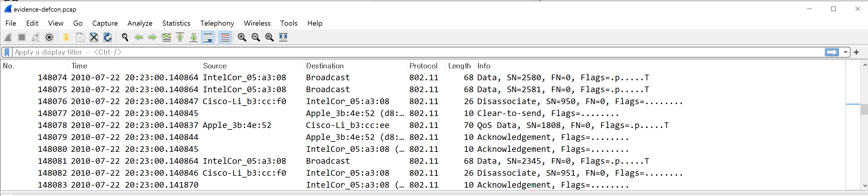Go forward in packet history arrow

click(153, 37)
